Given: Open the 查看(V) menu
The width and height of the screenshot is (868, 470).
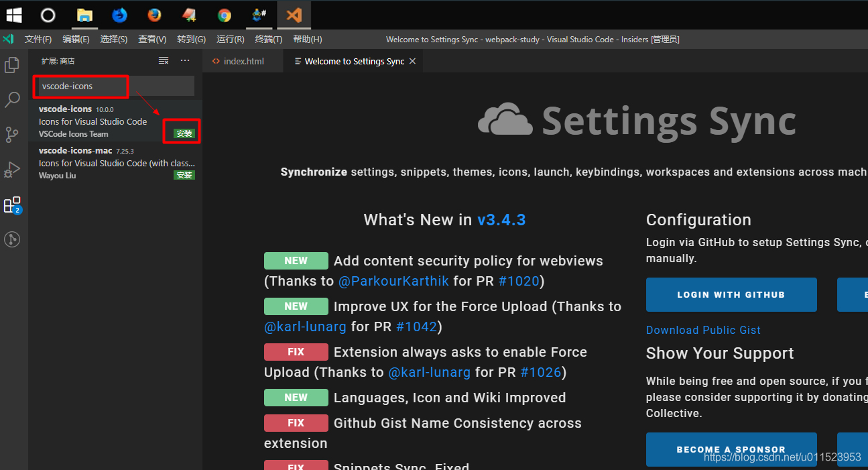Looking at the screenshot, I should [x=152, y=40].
